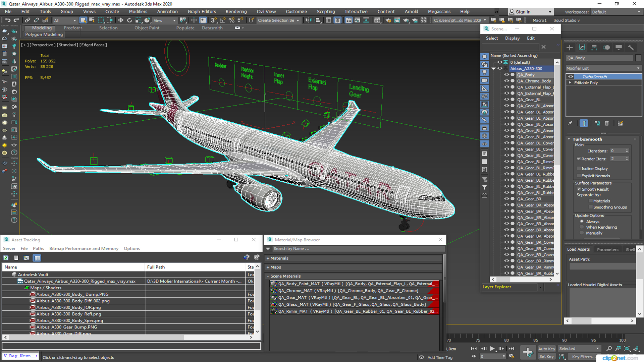Open Select by Name dialog icon
644x362 pixels.
coord(92,20)
